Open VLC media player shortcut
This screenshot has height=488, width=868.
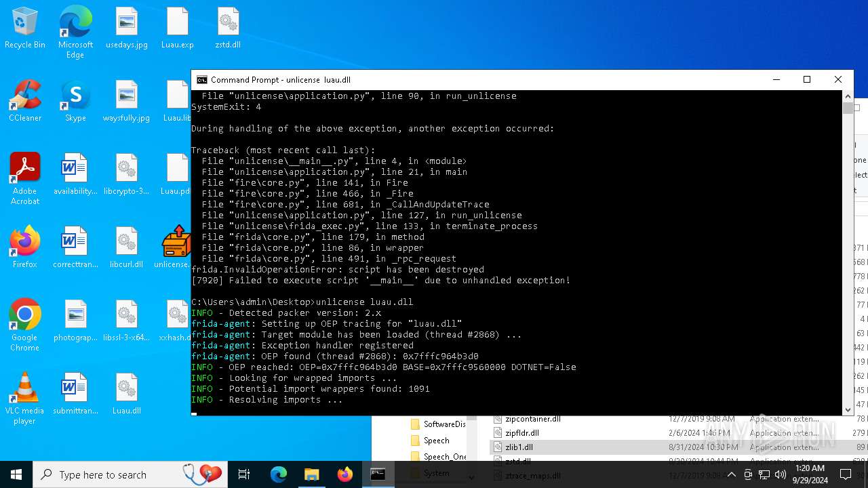point(25,398)
